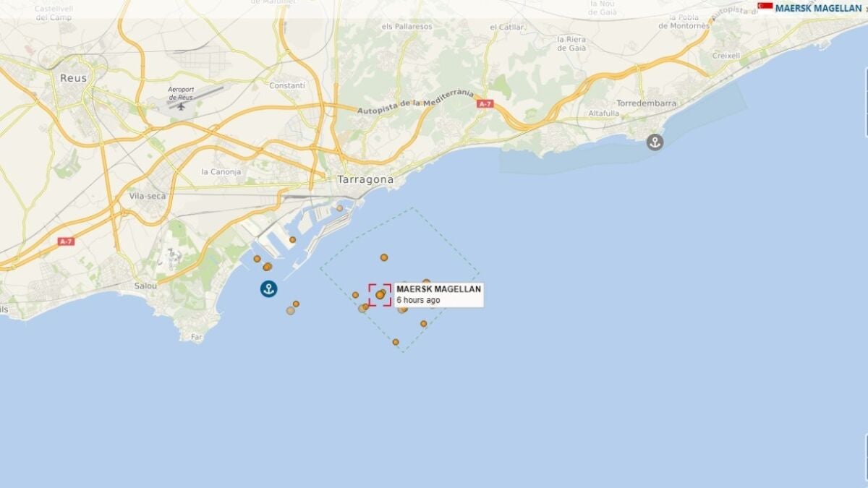Select the vessel marker at the dashed zone's southern corner
This screenshot has height=488, width=868.
pyautogui.click(x=396, y=342)
